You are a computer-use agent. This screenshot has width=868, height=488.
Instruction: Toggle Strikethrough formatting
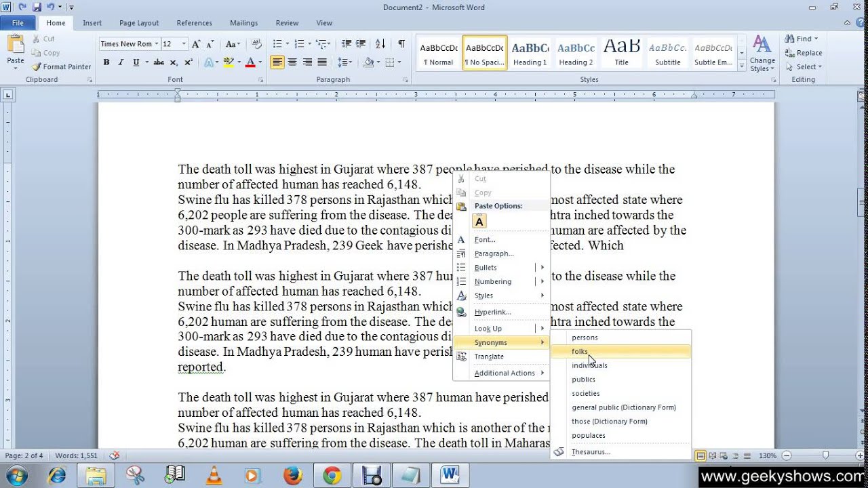coord(159,62)
